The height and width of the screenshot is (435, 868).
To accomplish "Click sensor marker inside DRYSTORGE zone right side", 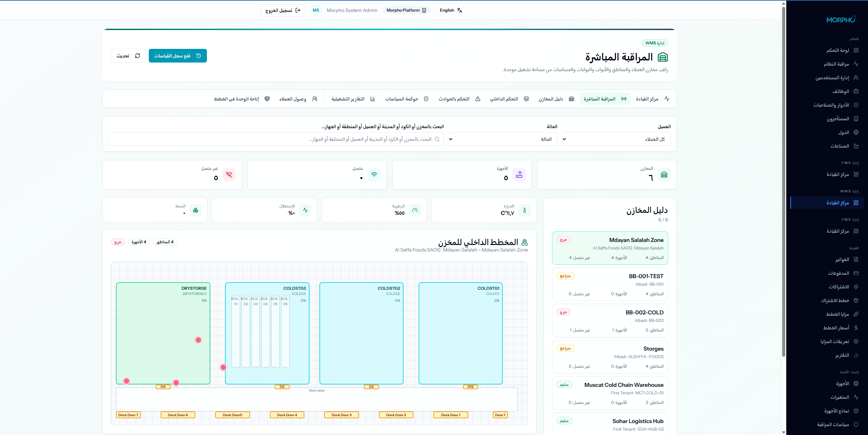I will (198, 340).
